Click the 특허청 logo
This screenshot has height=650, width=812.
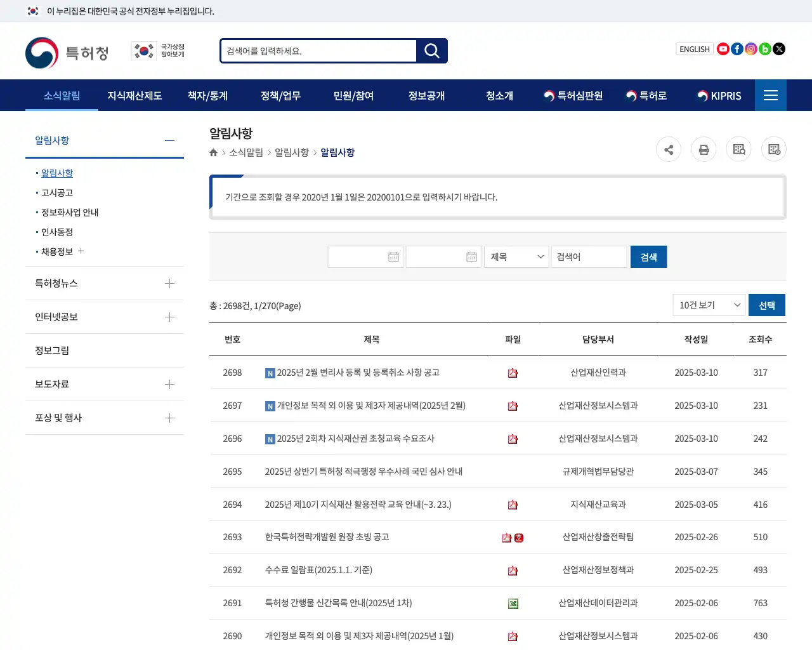point(67,52)
